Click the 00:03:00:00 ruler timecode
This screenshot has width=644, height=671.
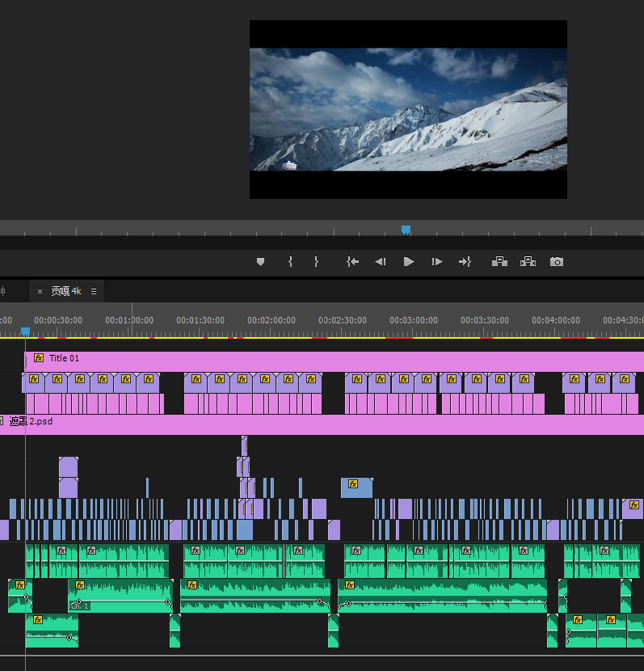click(414, 320)
